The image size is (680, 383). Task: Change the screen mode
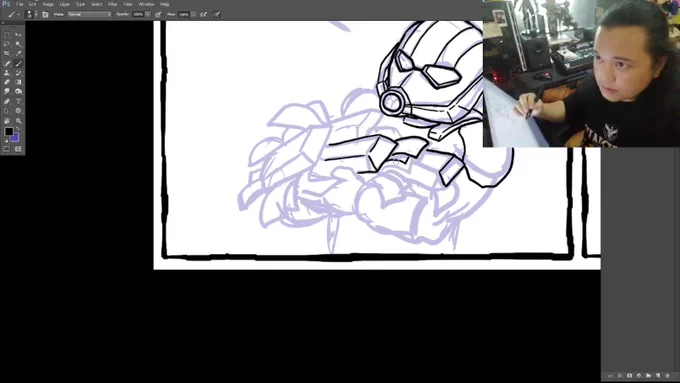(x=18, y=149)
